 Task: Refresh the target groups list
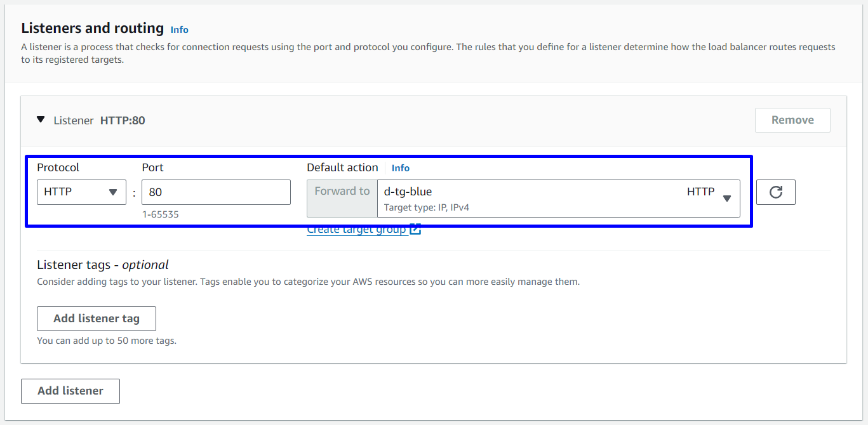(x=775, y=192)
